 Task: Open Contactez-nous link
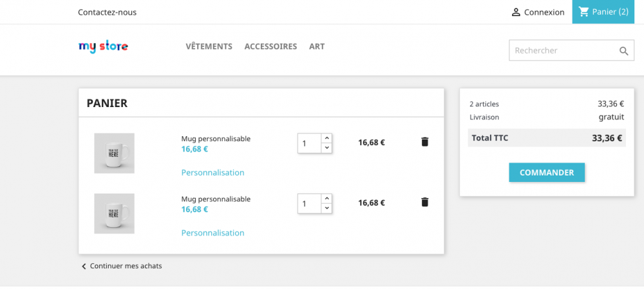point(107,12)
